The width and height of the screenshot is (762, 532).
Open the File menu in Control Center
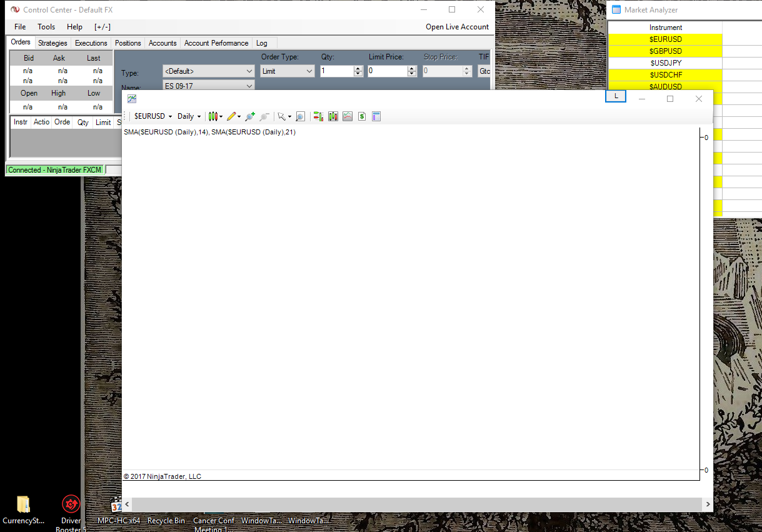tap(20, 27)
